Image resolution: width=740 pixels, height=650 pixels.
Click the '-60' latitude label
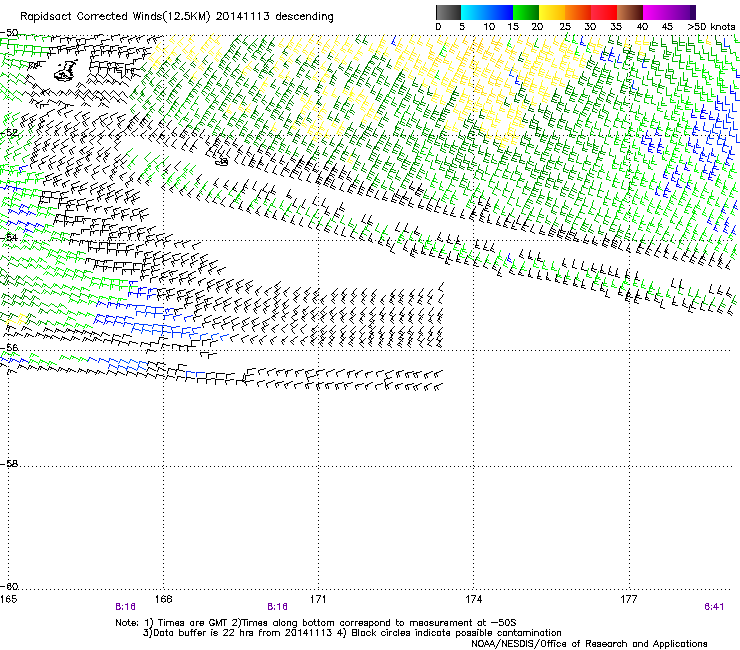9,587
